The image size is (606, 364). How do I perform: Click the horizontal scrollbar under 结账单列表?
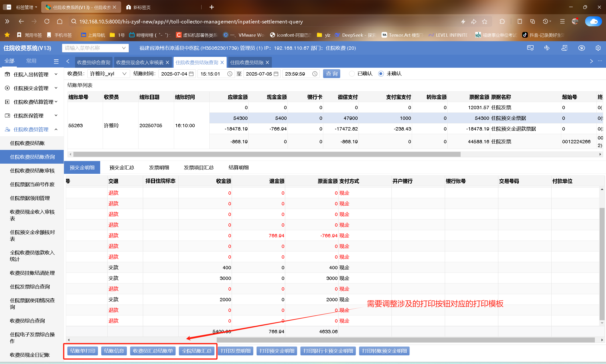(x=267, y=154)
